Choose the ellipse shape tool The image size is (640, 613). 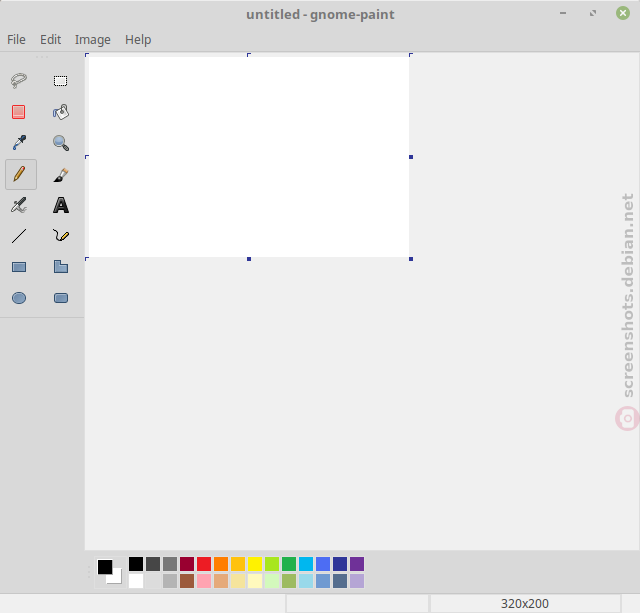19,298
